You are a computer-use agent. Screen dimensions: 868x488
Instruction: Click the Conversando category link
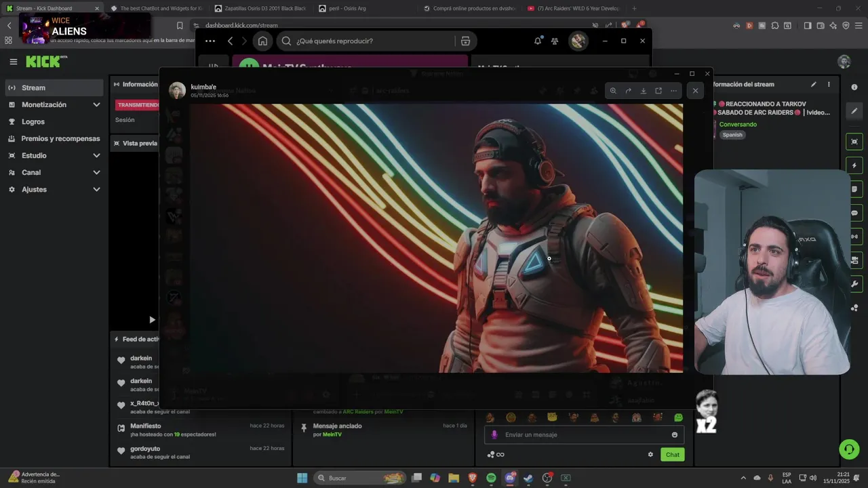(x=738, y=124)
